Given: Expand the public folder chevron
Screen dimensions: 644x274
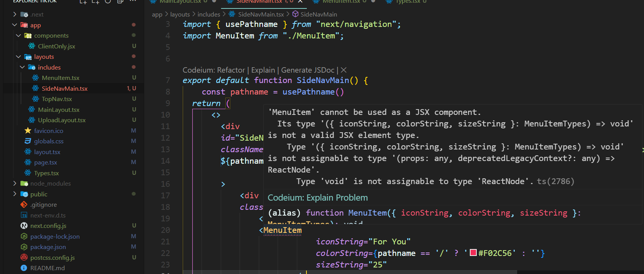Looking at the screenshot, I should click(15, 194).
